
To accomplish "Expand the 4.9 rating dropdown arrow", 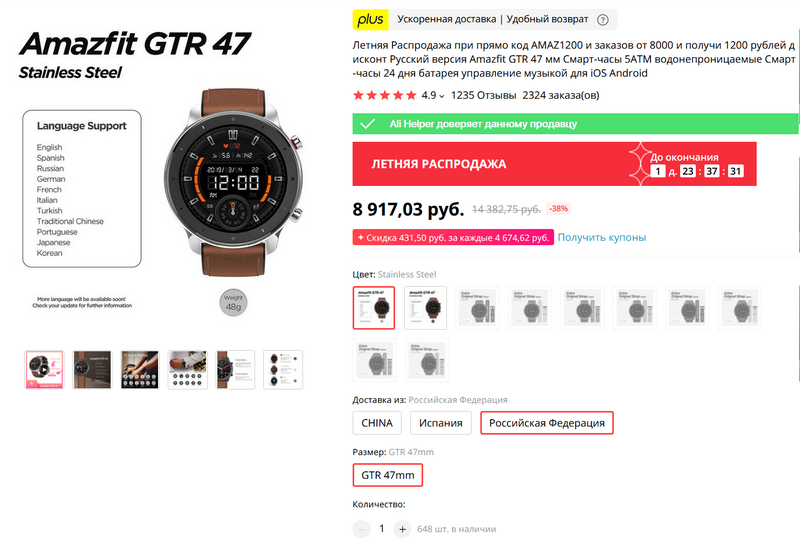I will pyautogui.click(x=442, y=96).
